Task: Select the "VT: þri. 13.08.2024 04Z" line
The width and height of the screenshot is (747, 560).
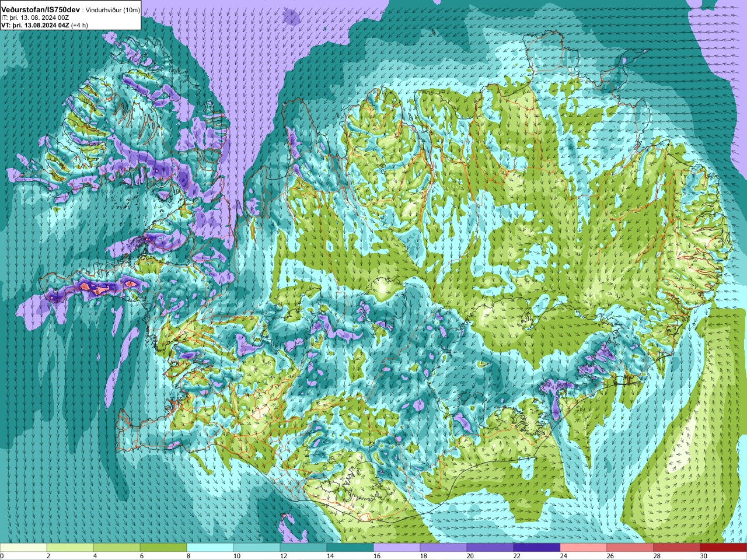Action: [35, 25]
